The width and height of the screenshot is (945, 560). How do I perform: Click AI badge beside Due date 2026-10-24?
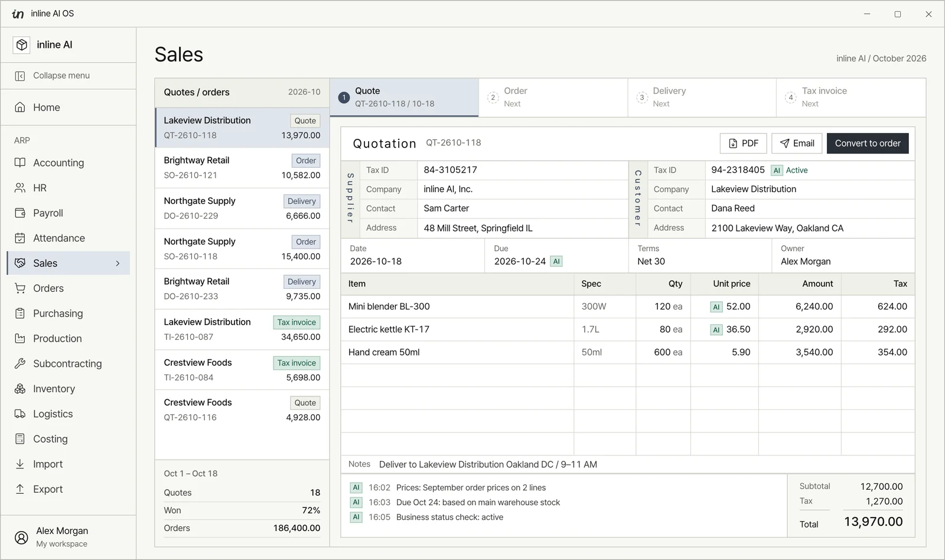556,261
